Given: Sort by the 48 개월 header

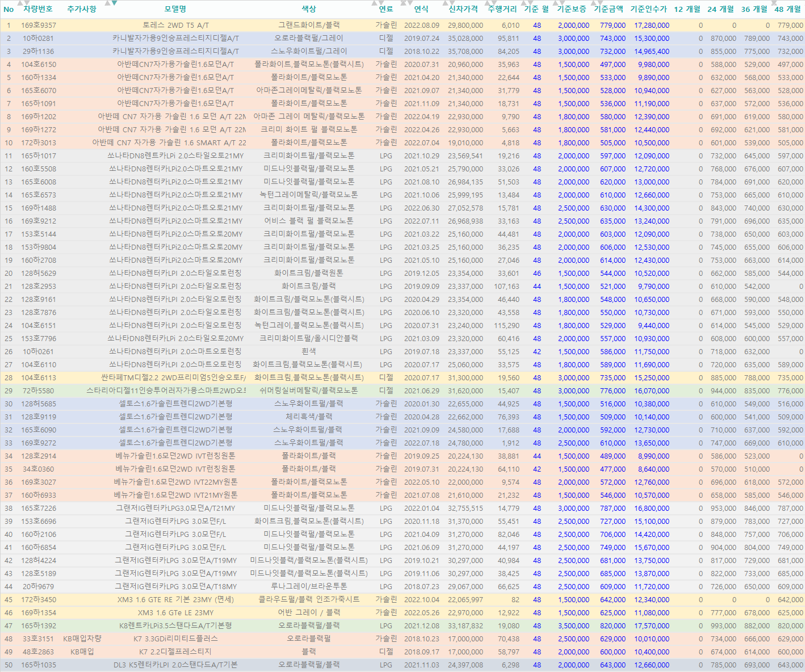Looking at the screenshot, I should (x=788, y=9).
